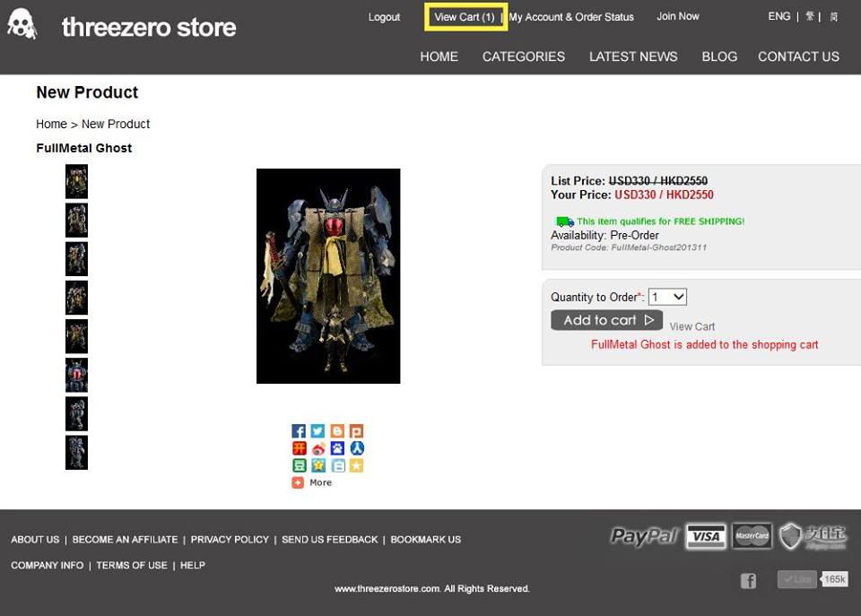Open the footer Facebook page icon
861x616 pixels.
(x=748, y=580)
